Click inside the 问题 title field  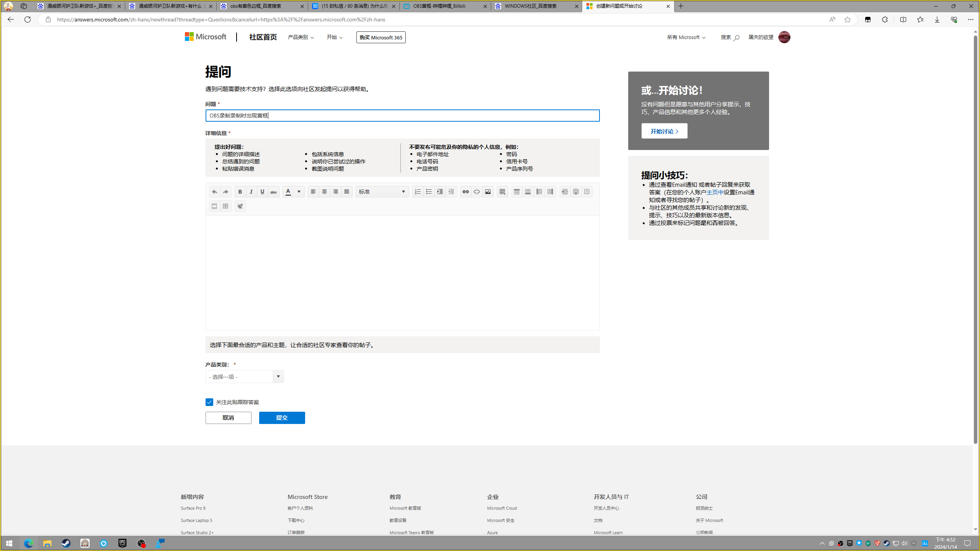(x=402, y=116)
